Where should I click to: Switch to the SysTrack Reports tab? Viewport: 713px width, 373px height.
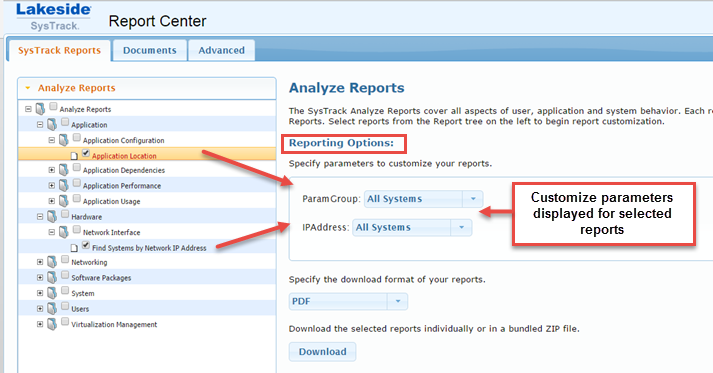59,50
